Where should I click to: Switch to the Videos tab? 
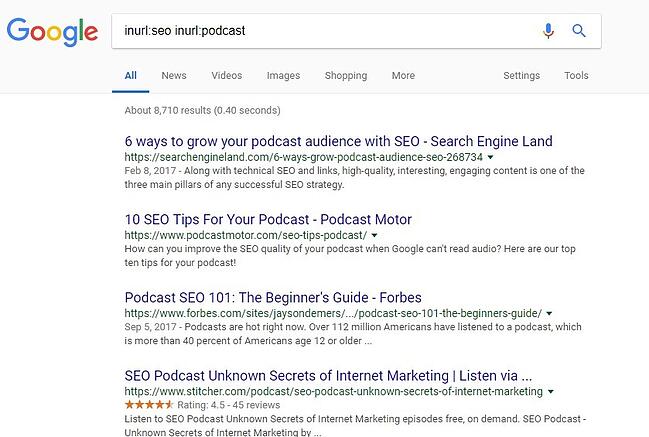[227, 75]
